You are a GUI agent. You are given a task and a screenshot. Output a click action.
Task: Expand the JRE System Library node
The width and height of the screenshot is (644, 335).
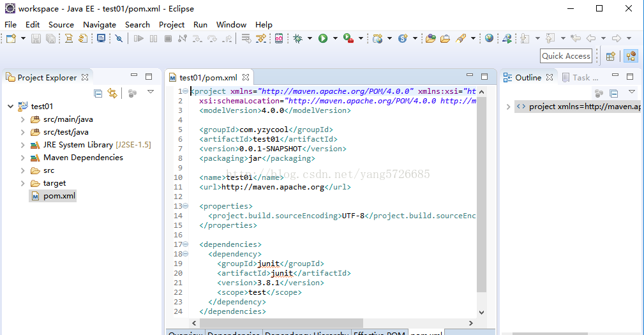22,145
